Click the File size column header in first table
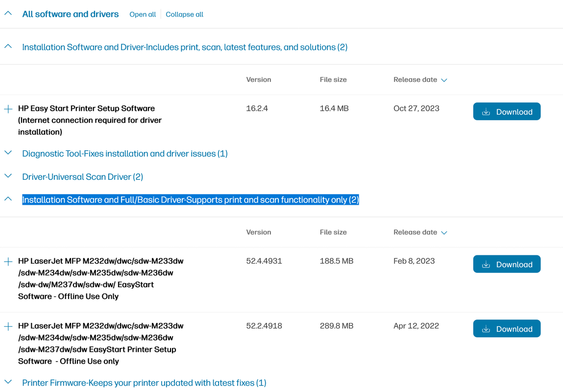 [333, 80]
